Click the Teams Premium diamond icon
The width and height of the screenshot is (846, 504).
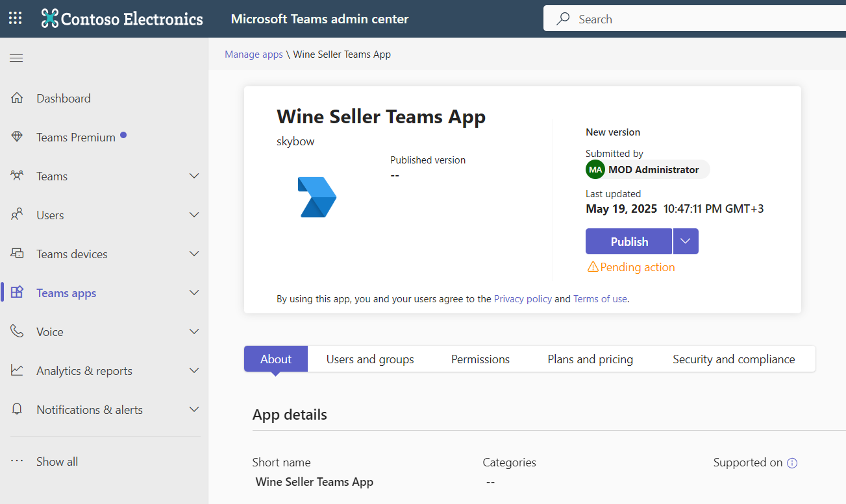(x=17, y=138)
